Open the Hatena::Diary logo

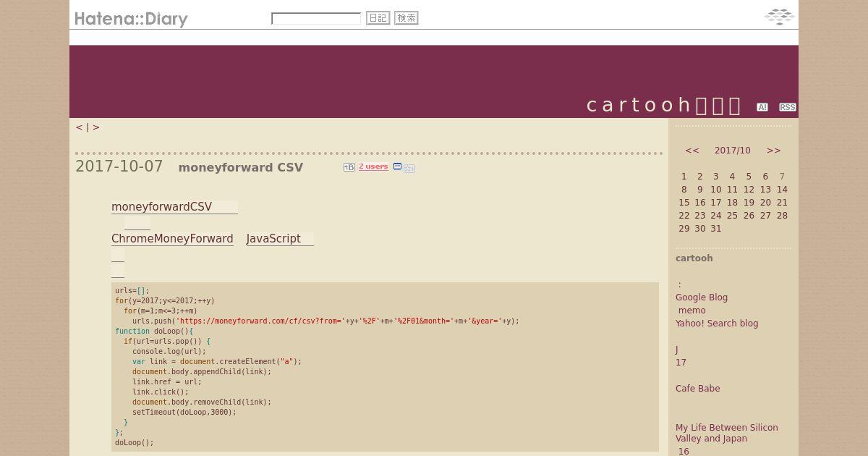tap(131, 19)
